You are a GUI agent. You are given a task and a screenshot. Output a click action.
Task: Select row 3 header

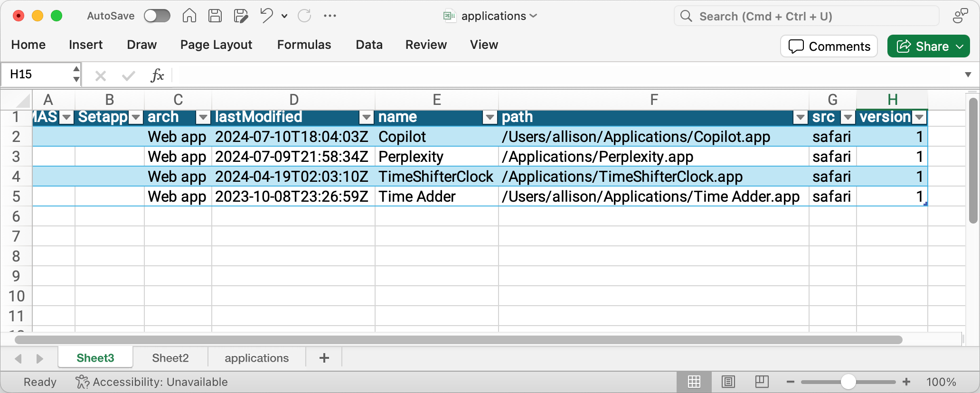tap(16, 157)
